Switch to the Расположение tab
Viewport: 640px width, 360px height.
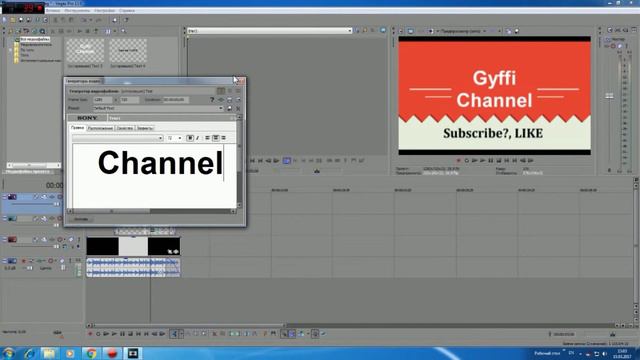(x=100, y=128)
